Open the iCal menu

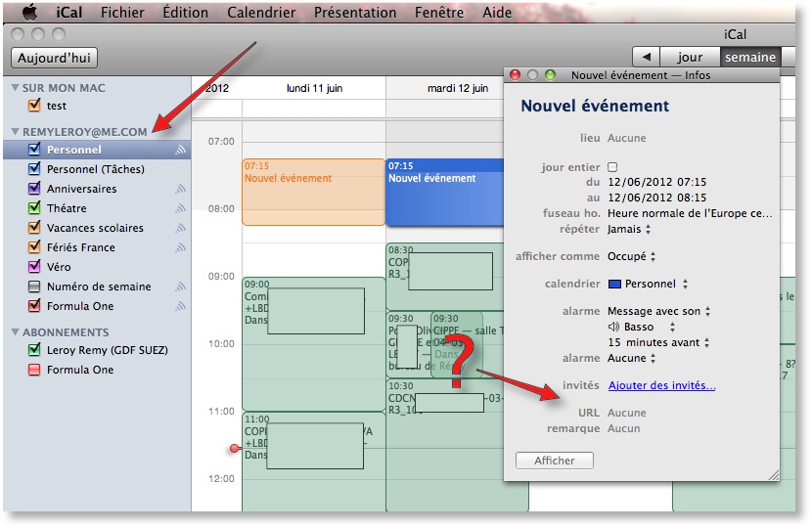click(68, 12)
